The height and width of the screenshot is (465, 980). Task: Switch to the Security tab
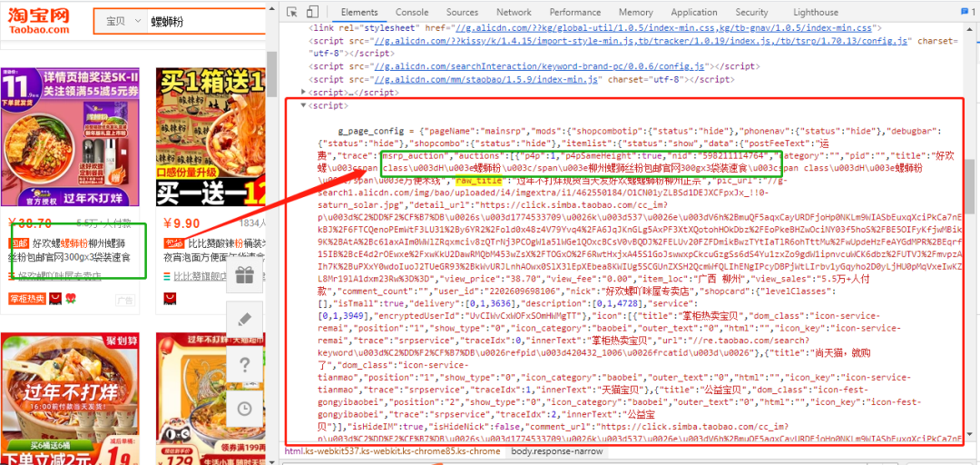pos(751,12)
